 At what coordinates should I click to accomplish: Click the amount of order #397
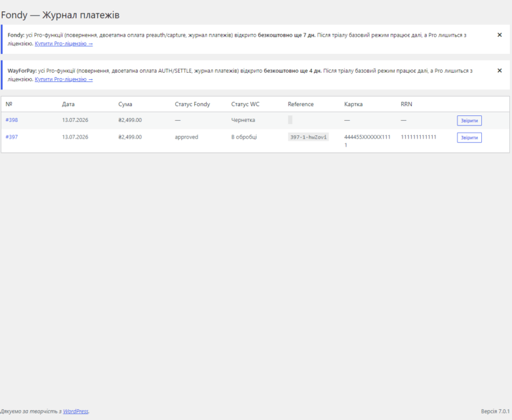130,137
